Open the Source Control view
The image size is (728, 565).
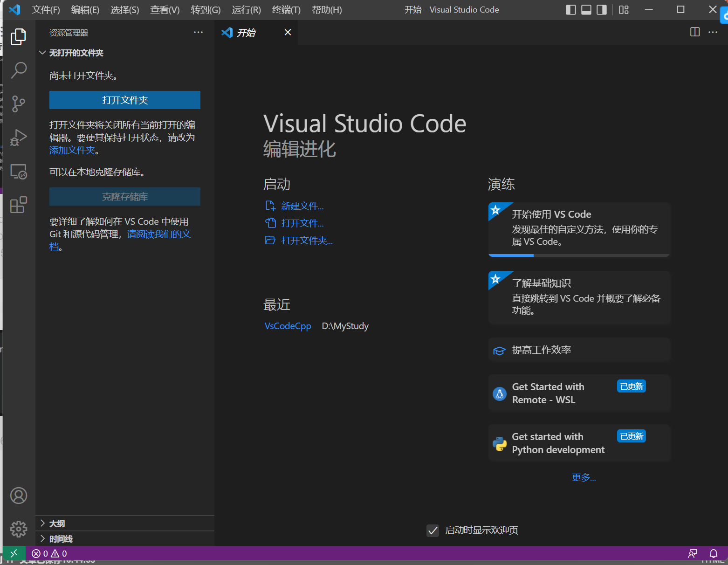[19, 104]
